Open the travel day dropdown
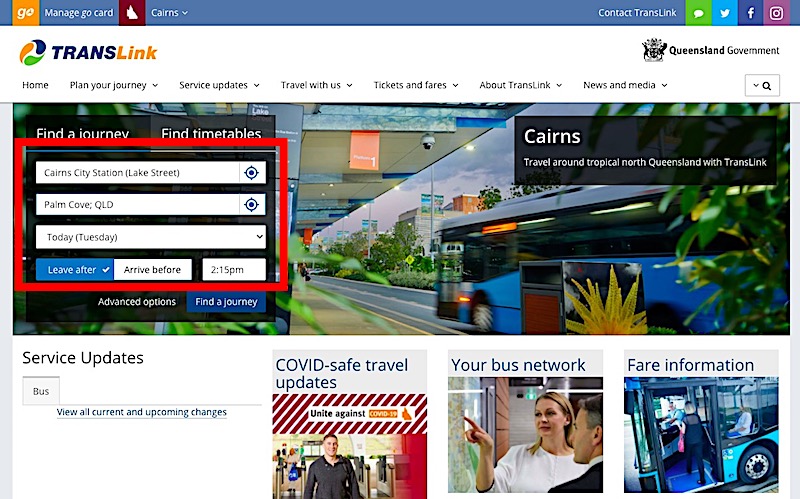Screen dimensions: 800x499 click(x=151, y=237)
